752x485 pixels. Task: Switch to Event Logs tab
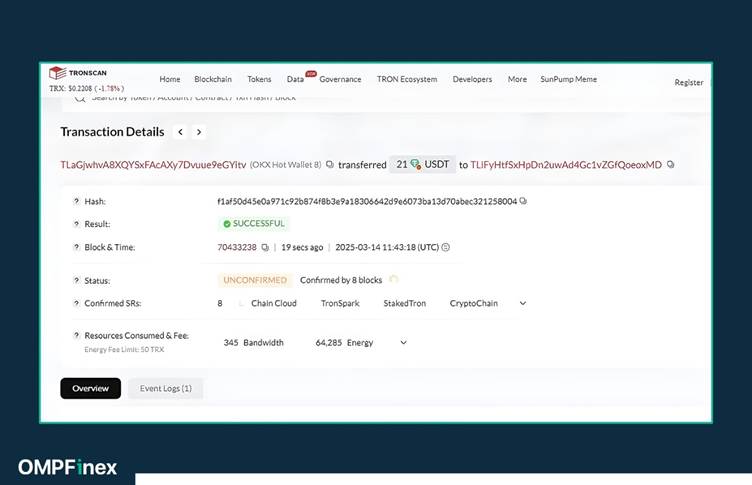pyautogui.click(x=165, y=388)
